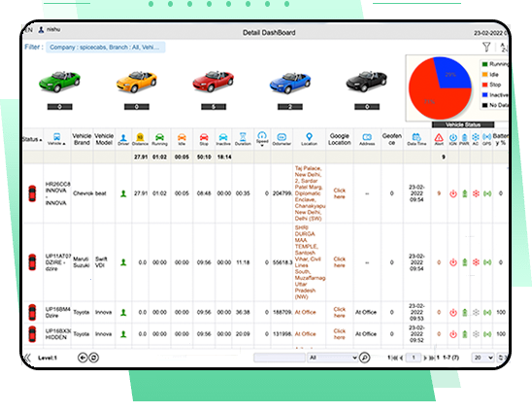The image size is (532, 413).
Task: Open the filter funnel icon
Action: coord(486,47)
